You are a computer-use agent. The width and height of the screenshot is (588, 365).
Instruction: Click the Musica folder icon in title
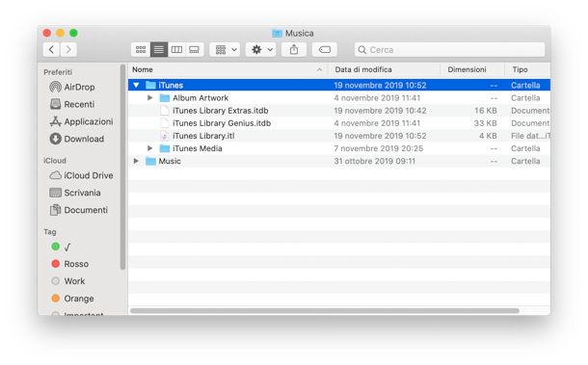coord(277,34)
